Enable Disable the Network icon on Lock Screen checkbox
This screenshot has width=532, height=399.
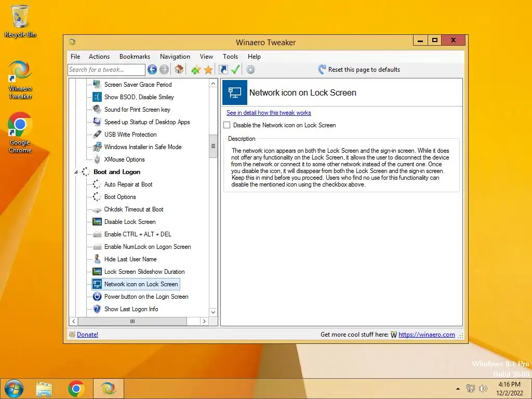coord(227,125)
